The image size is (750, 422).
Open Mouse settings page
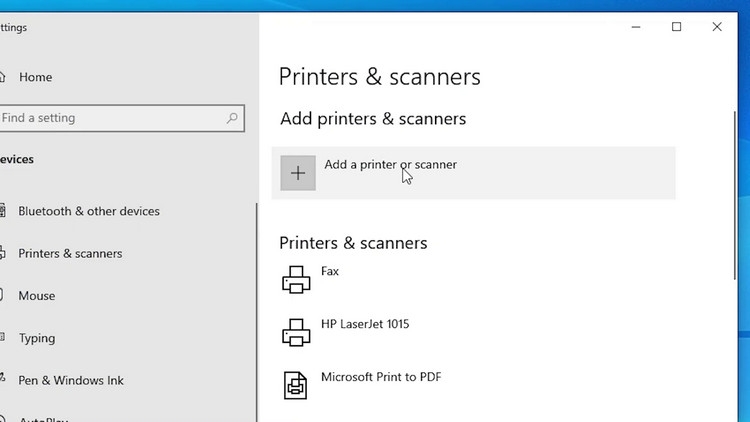coord(37,296)
